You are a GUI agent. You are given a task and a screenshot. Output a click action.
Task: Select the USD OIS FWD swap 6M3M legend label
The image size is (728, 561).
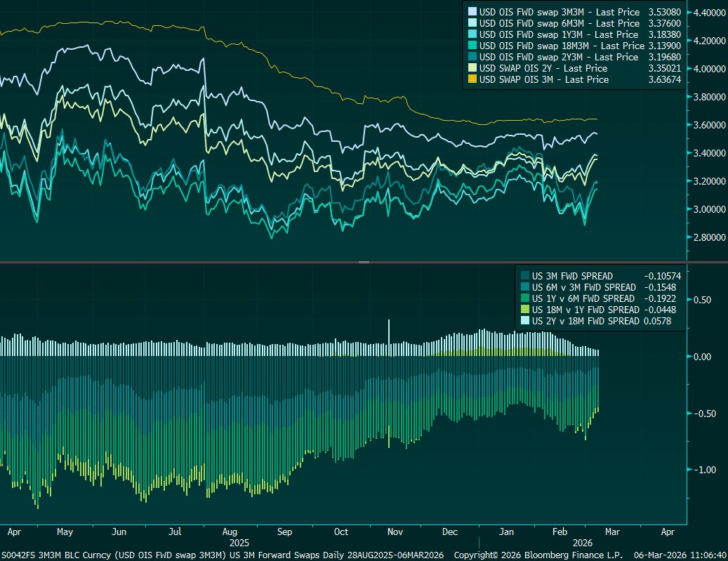pos(560,23)
